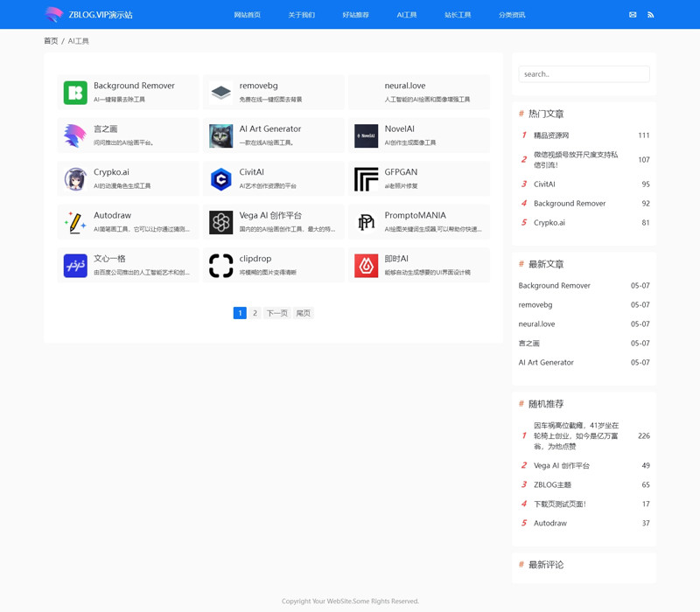Click view count 111 beside 精品资源网
The width and height of the screenshot is (700, 612).
(644, 136)
